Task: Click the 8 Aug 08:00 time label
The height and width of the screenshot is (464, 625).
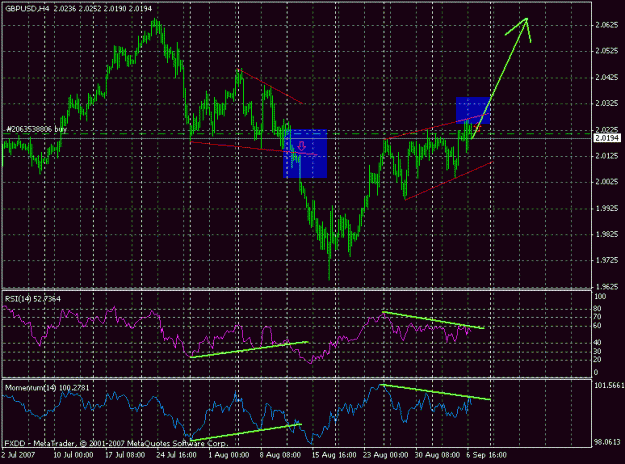Action: [280, 455]
